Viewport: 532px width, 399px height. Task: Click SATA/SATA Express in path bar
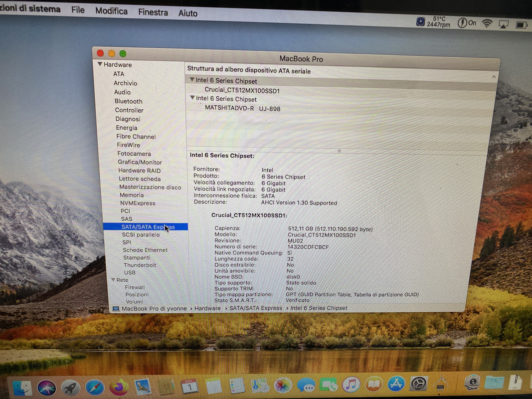256,308
